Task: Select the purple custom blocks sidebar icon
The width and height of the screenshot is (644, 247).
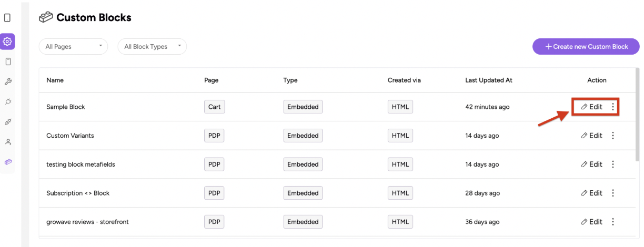Action: 7,162
